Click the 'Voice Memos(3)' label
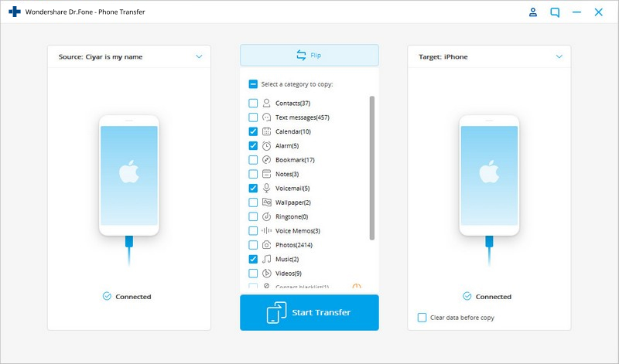 tap(298, 231)
